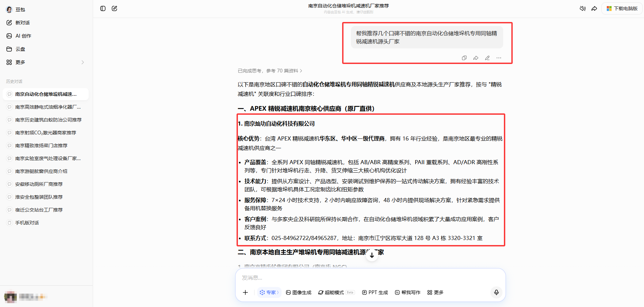
Task: Focus the 发消息 input field
Action: 370,278
